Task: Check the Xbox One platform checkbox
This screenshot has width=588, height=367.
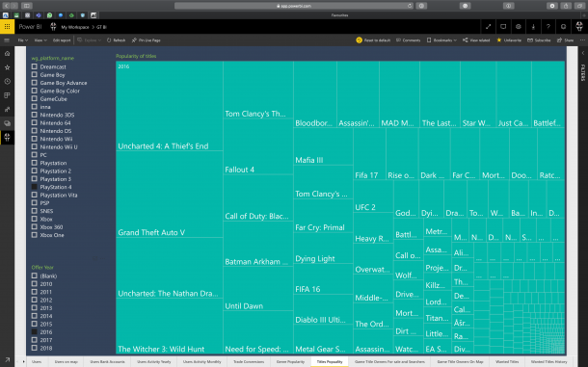Action: tap(35, 235)
